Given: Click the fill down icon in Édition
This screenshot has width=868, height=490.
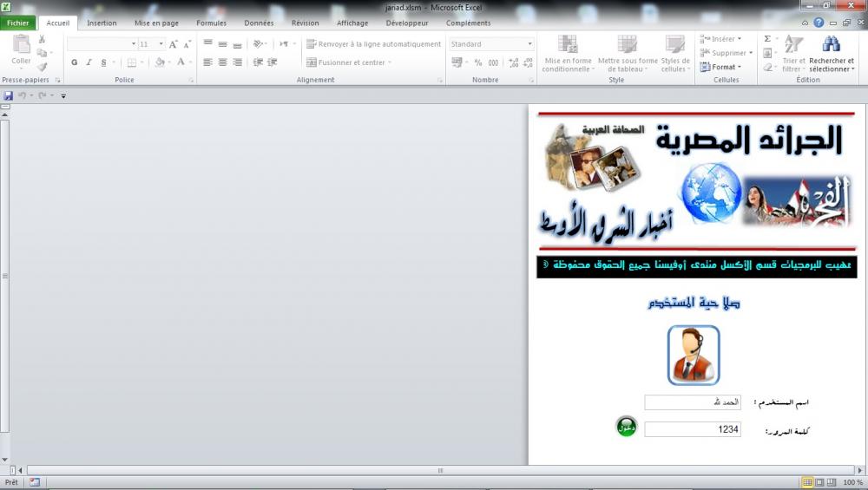Looking at the screenshot, I should (x=767, y=53).
